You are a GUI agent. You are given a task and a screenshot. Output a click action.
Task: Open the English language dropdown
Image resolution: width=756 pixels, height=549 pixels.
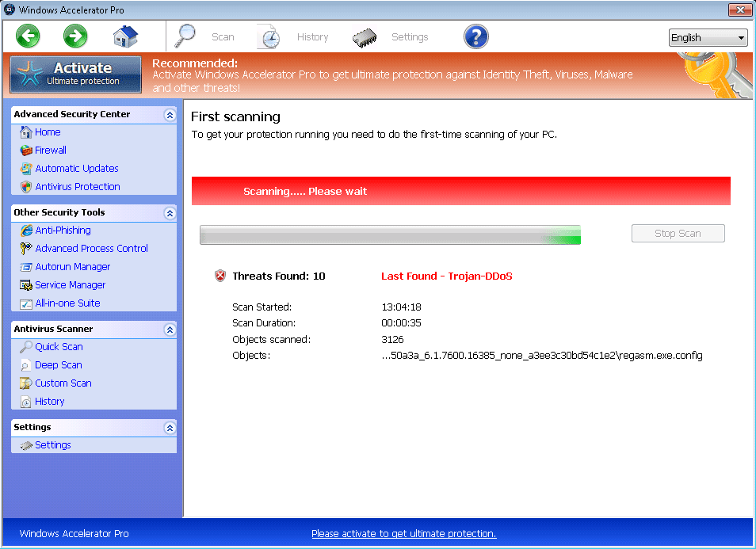(708, 38)
